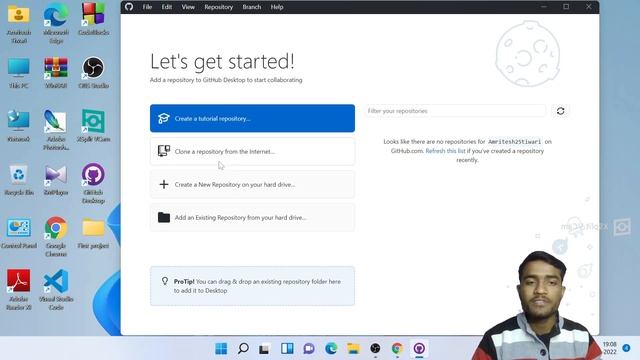Open the Edit menu
This screenshot has width=640, height=360.
(167, 7)
